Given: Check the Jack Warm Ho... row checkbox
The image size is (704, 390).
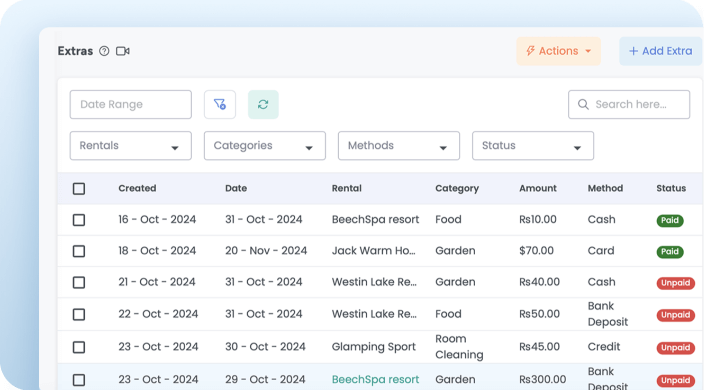Looking at the screenshot, I should point(79,251).
